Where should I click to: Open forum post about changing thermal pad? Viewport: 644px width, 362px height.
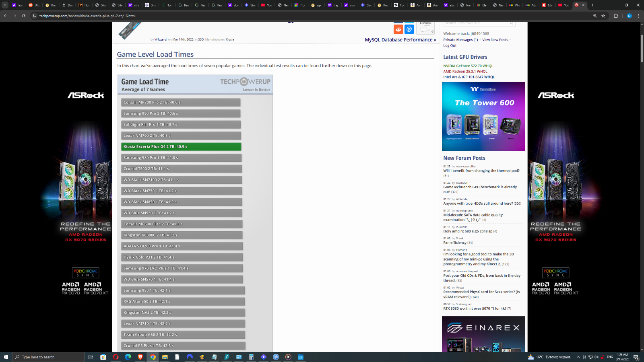click(481, 171)
